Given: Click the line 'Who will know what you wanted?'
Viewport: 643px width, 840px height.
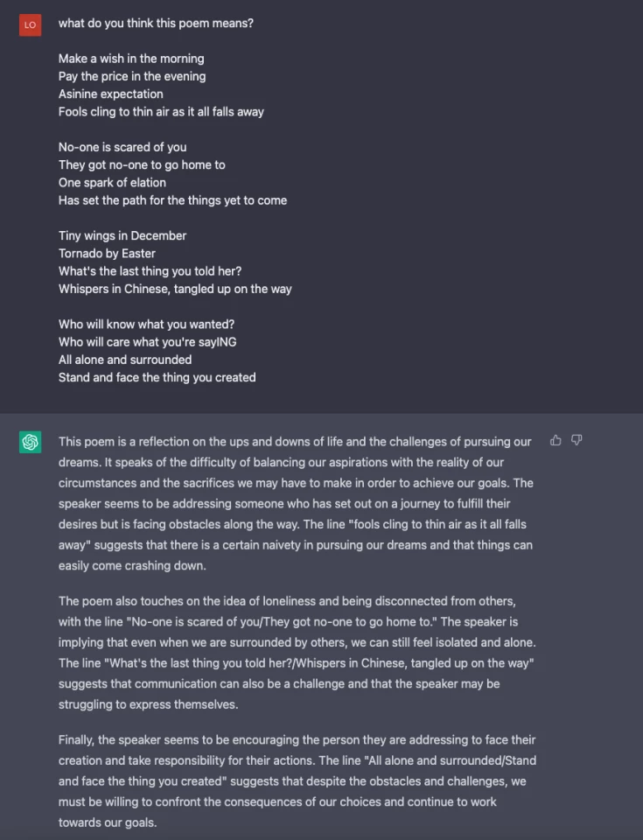Looking at the screenshot, I should pos(147,324).
